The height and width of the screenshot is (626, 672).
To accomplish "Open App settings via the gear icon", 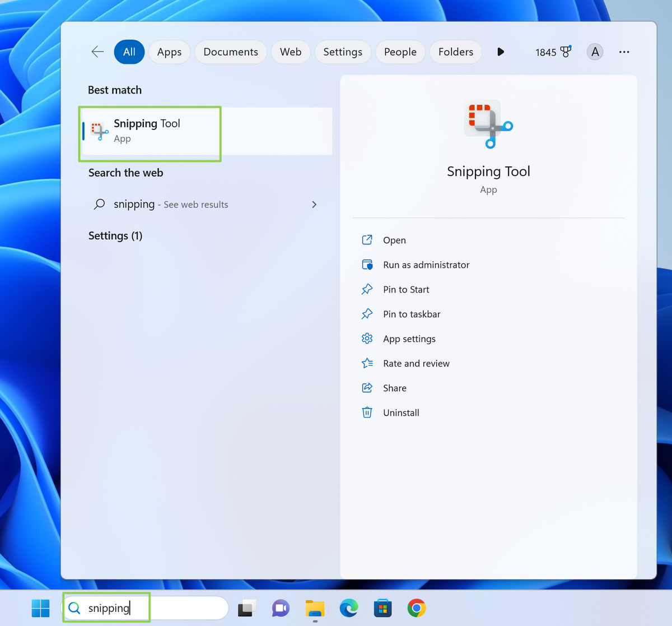I will [367, 338].
